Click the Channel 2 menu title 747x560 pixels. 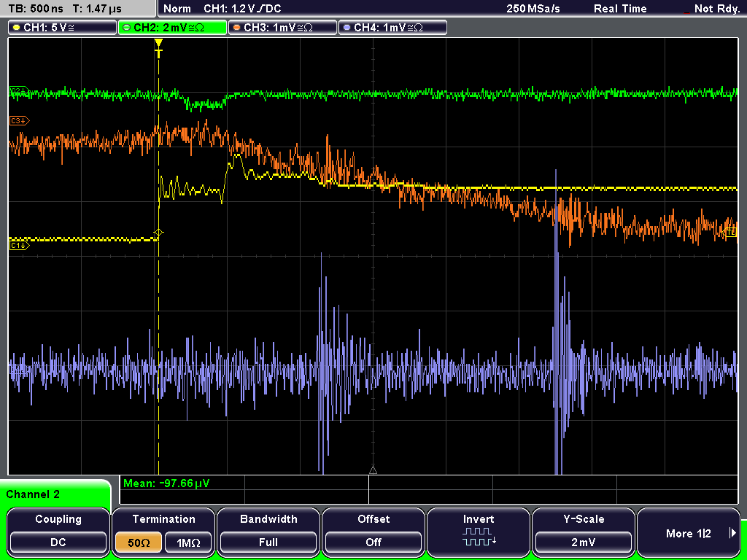(x=33, y=494)
